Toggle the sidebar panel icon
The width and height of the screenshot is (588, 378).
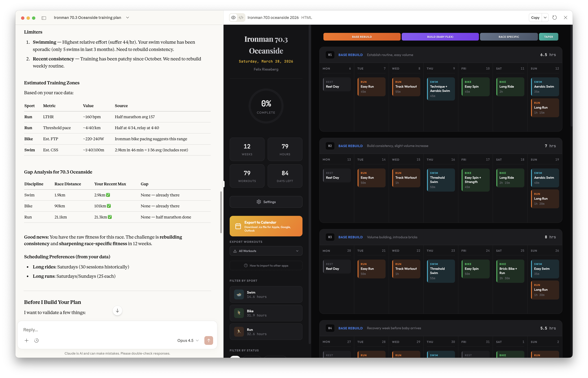(x=44, y=18)
